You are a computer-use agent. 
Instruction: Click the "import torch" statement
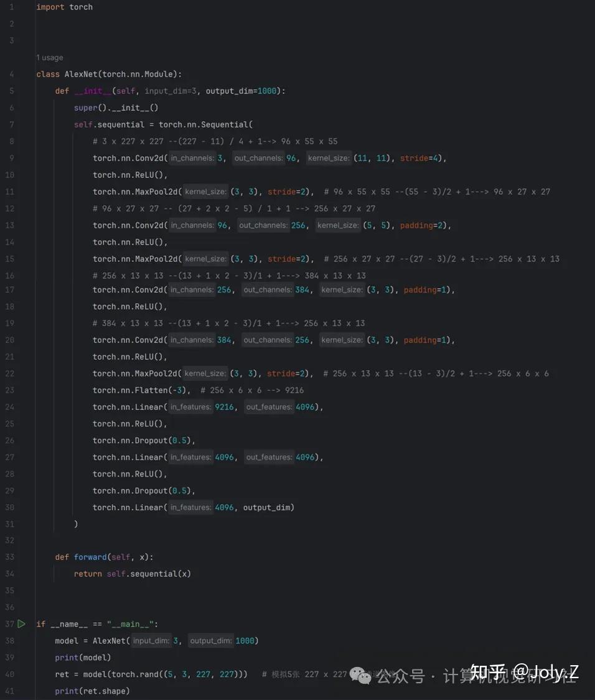pyautogui.click(x=64, y=7)
